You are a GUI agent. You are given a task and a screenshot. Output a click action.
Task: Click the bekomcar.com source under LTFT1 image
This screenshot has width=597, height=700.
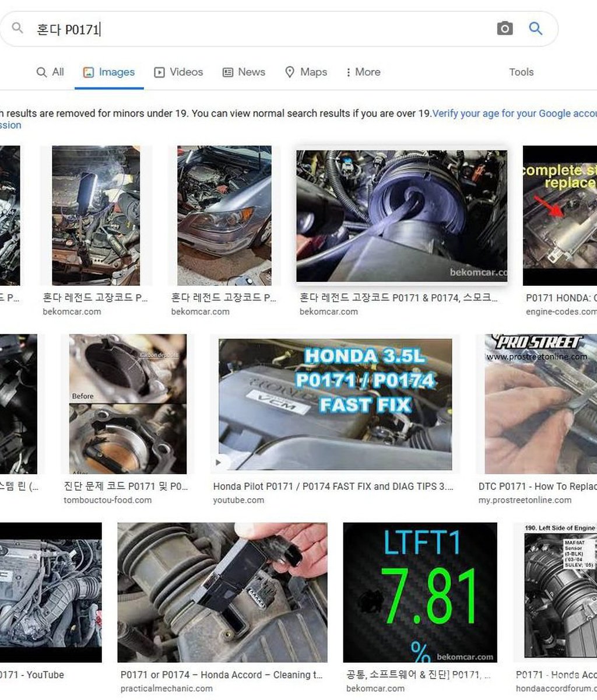375,688
